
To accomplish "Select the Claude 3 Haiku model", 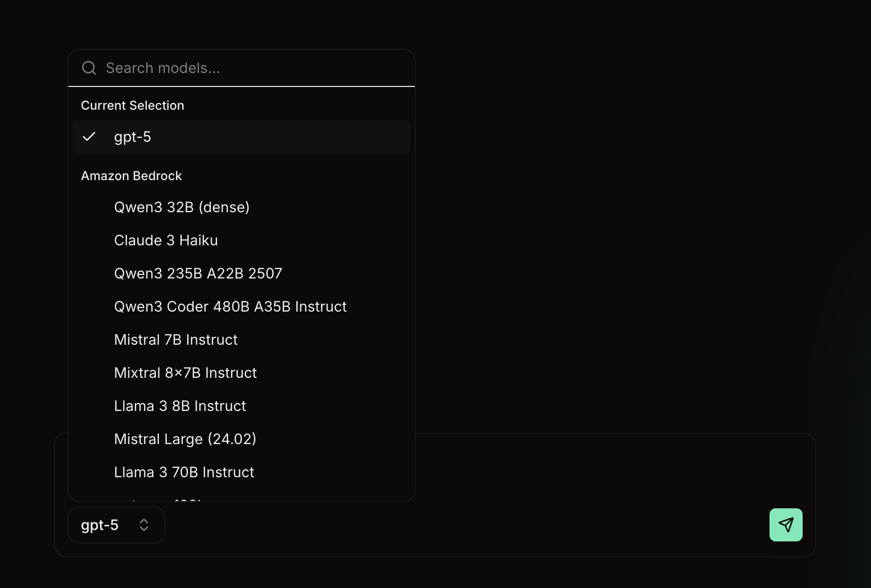I will pyautogui.click(x=166, y=240).
